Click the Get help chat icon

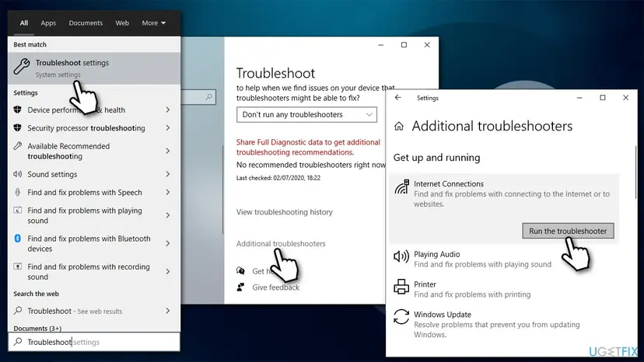point(240,270)
